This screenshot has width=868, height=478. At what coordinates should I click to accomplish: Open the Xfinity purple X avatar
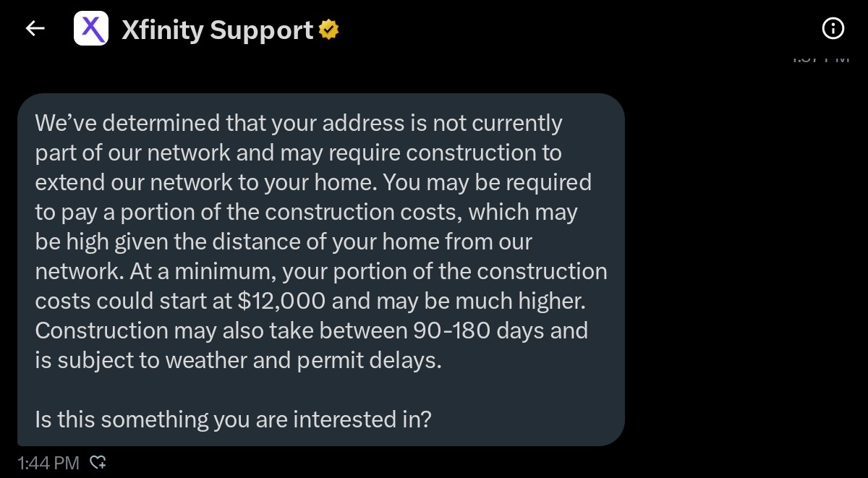92,29
